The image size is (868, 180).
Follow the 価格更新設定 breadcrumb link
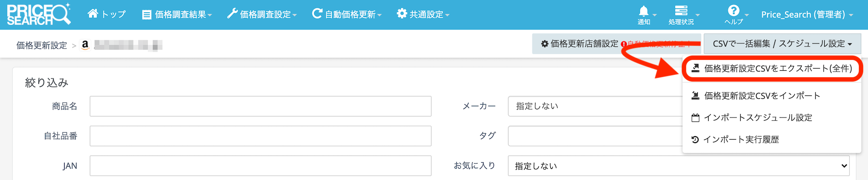coord(42,46)
